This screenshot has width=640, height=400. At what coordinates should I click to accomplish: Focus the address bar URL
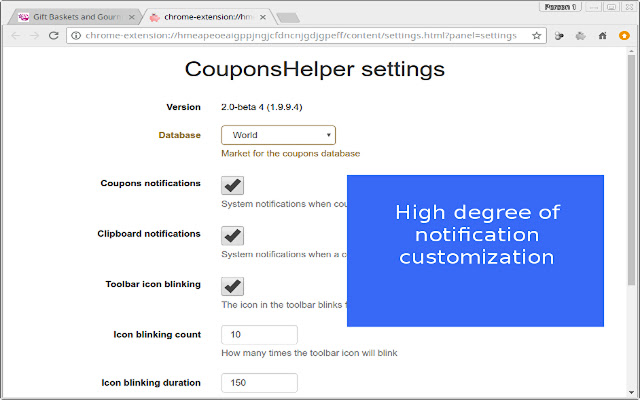[301, 36]
